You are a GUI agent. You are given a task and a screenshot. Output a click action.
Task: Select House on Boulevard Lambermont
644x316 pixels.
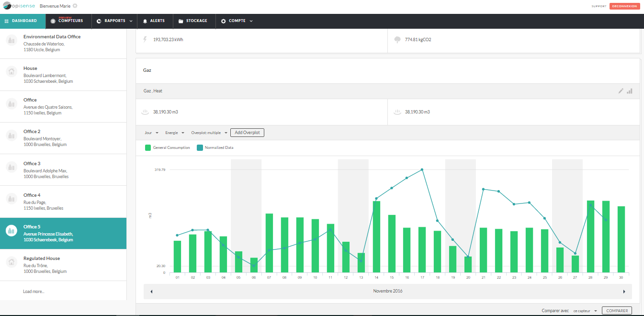pyautogui.click(x=63, y=75)
